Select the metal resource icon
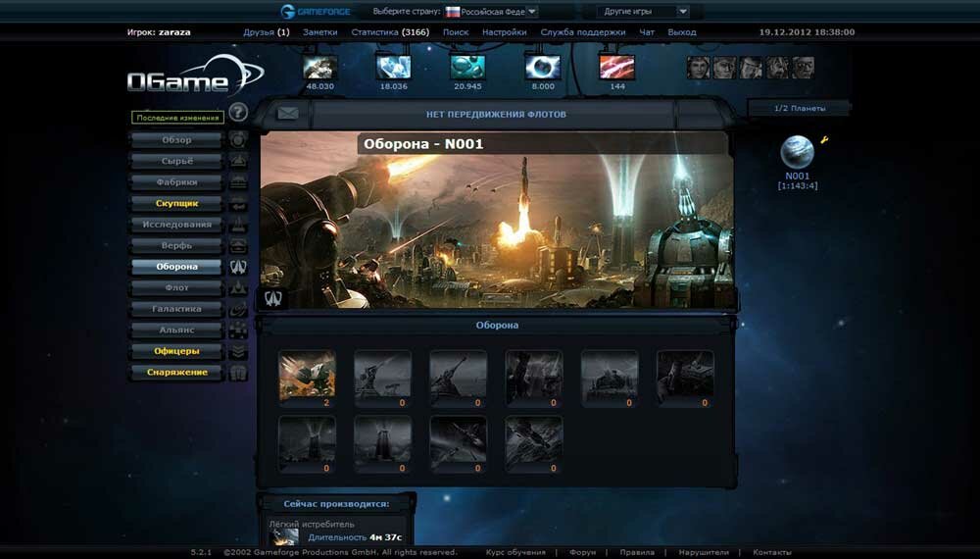This screenshot has height=559, width=980. click(x=320, y=68)
